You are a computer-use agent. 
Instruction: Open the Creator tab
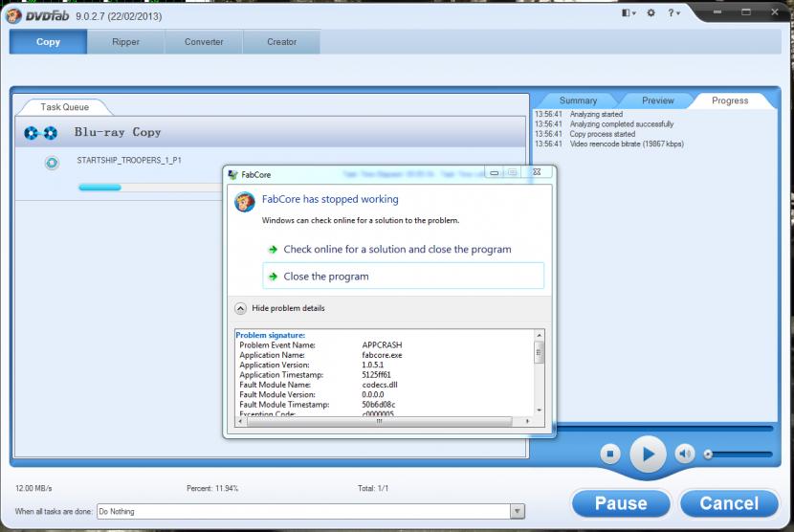tap(281, 41)
